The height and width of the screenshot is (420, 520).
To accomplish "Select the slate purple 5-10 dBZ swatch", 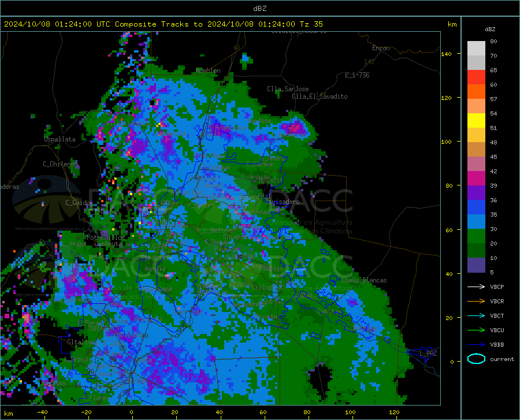I will tap(476, 265).
